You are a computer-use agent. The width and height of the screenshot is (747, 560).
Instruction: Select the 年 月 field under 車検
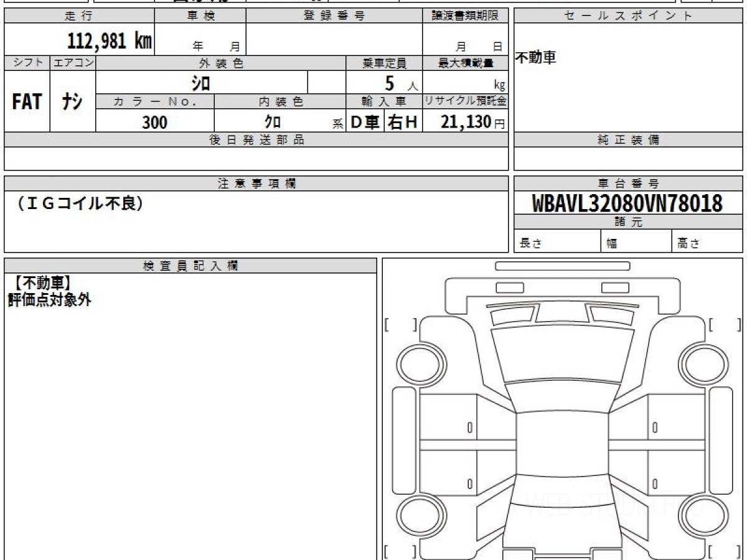[200, 40]
